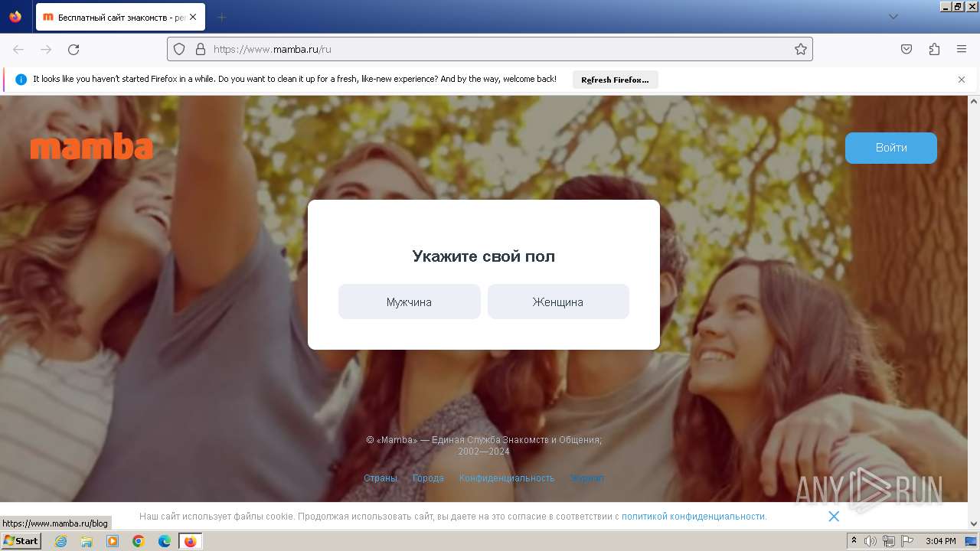
Task: Click the Firefox logo icon in tab bar
Action: pos(15,17)
